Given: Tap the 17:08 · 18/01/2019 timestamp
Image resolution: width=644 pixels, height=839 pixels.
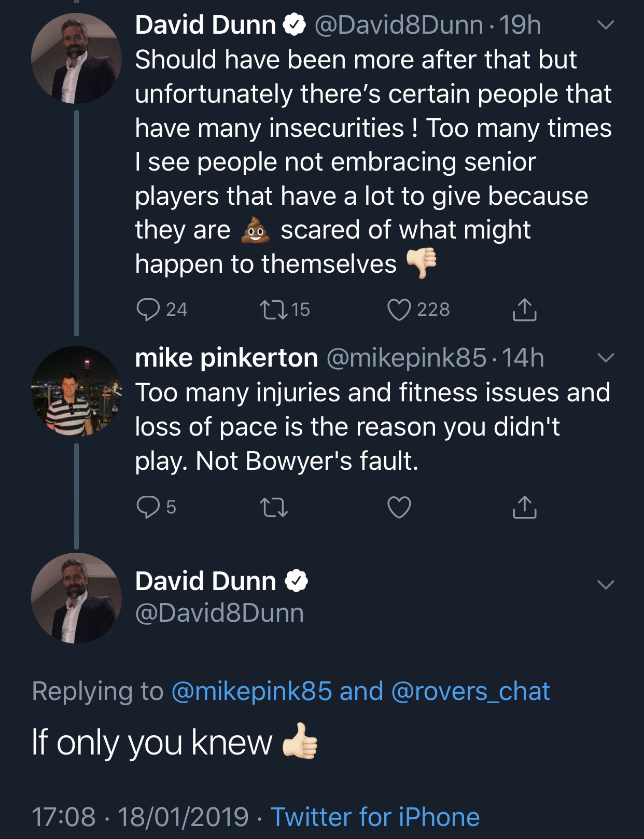Looking at the screenshot, I should pyautogui.click(x=141, y=817).
